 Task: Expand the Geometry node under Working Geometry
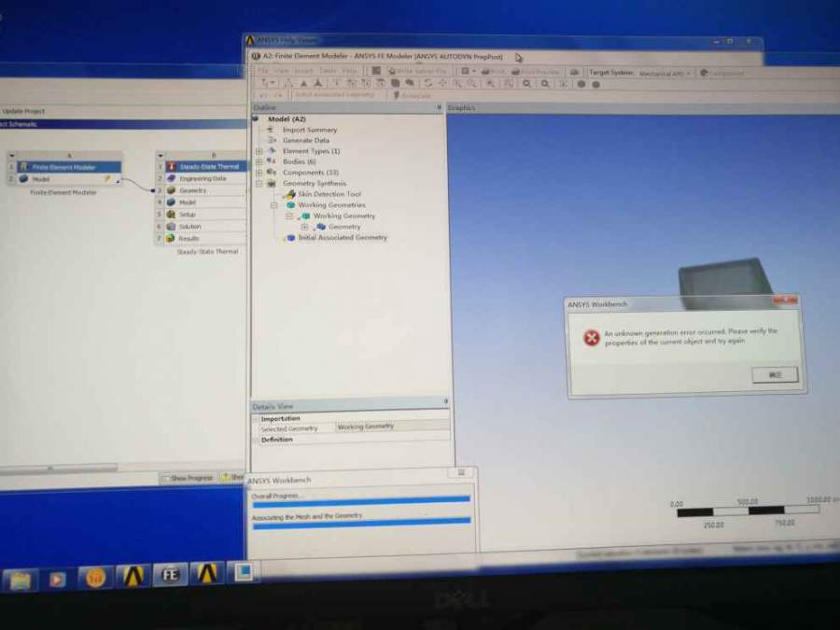[x=304, y=227]
